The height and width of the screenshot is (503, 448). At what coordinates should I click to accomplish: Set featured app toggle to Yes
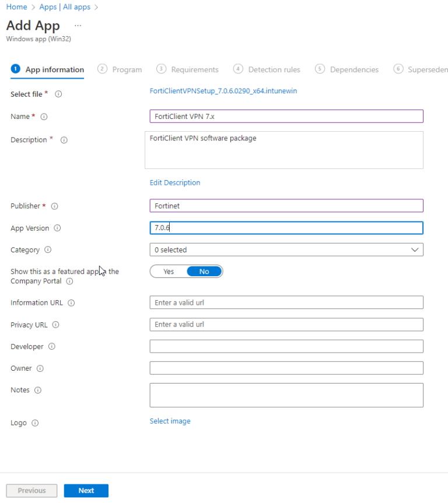169,271
